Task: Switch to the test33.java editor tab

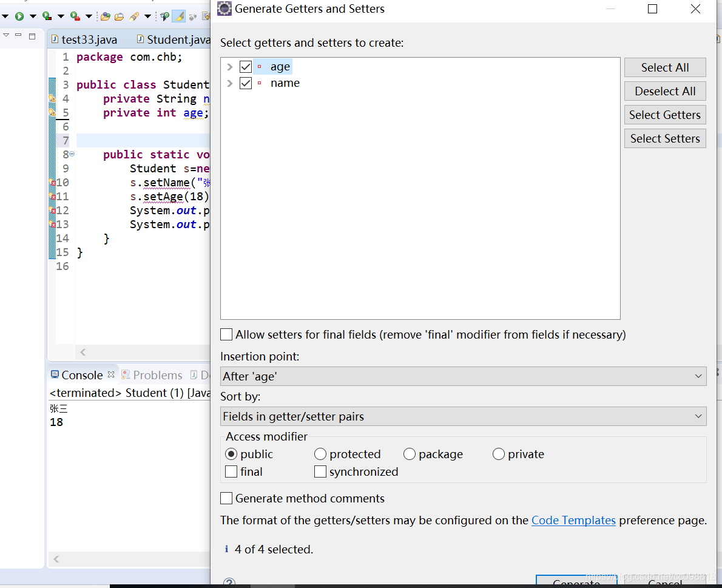Action: click(84, 40)
